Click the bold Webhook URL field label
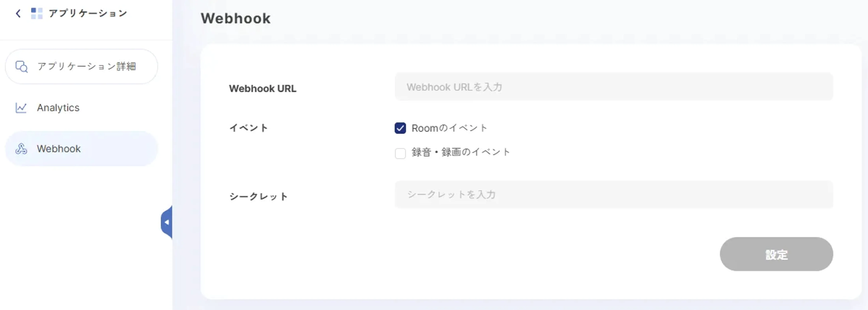 (263, 88)
